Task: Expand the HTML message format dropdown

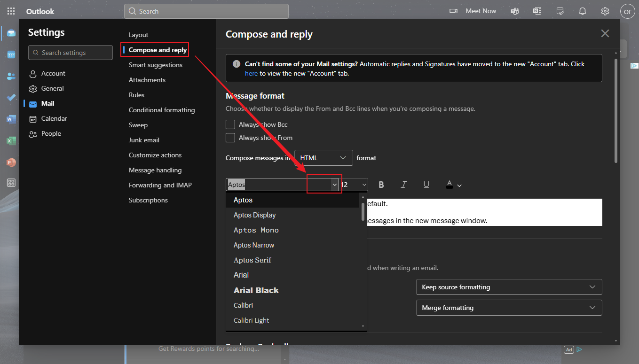Action: (x=323, y=158)
